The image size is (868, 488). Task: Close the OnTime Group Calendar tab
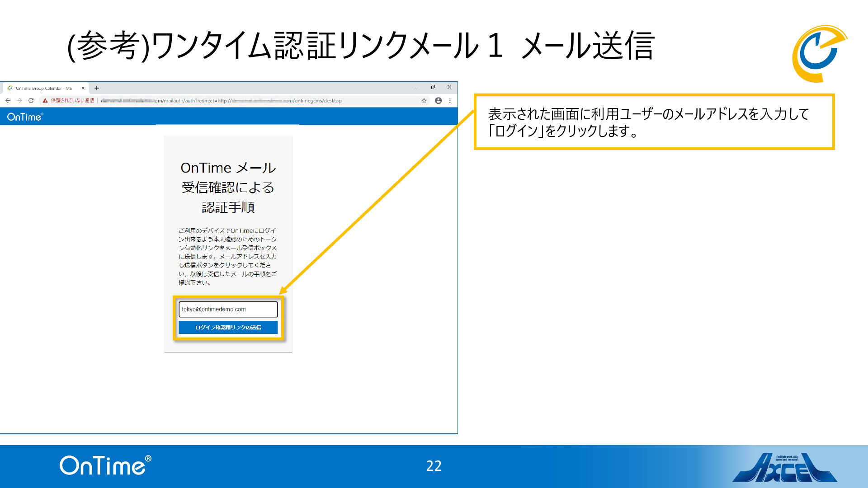83,88
